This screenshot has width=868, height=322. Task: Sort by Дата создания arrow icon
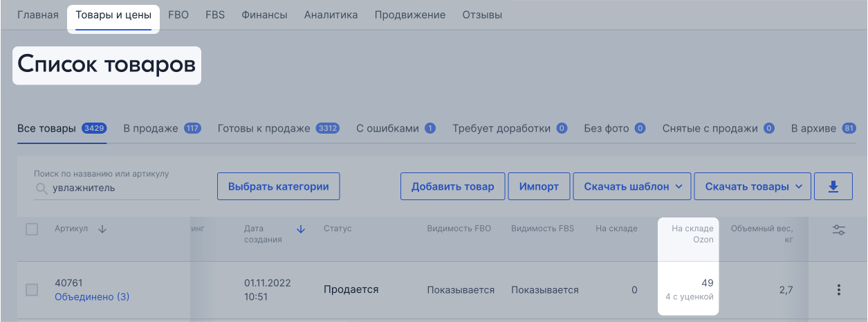301,229
